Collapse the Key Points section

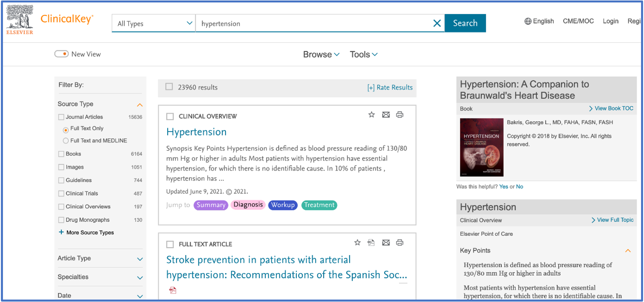pos(628,251)
